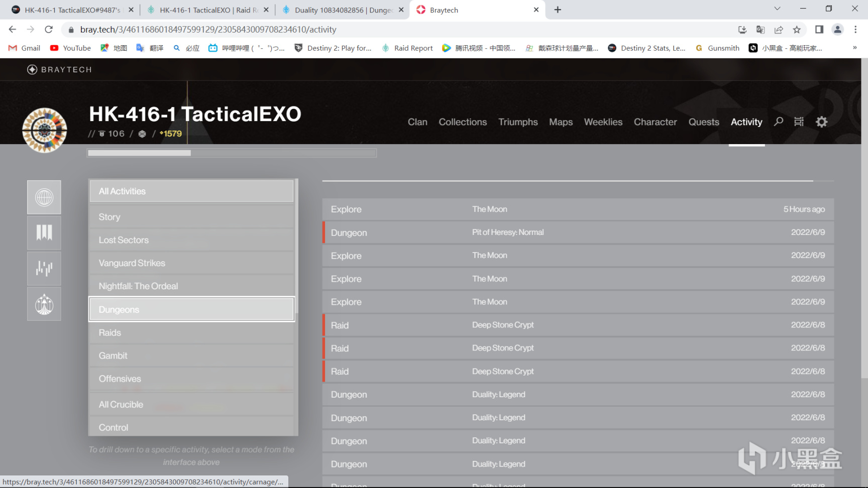Open Explore The Moon 5 Hours ago entry
This screenshot has width=868, height=488.
578,209
